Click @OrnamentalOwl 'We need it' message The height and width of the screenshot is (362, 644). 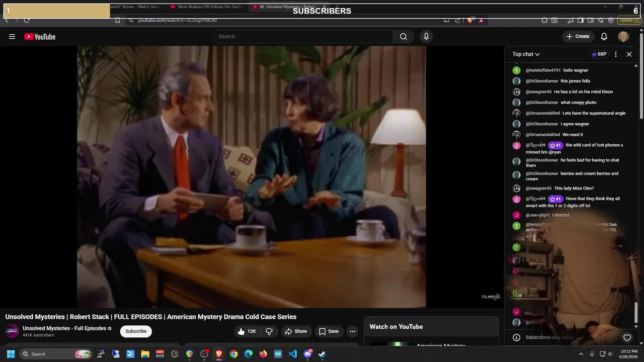coord(572,135)
